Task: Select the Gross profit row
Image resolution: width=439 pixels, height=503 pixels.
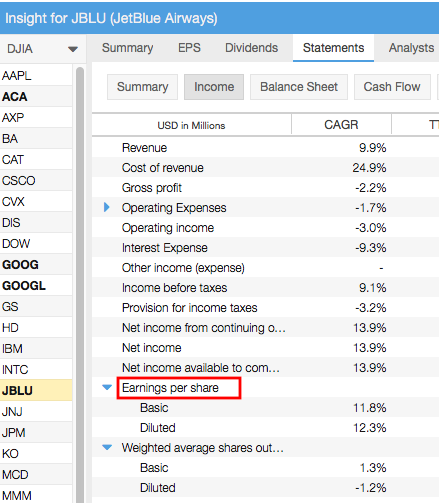Action: 265,188
